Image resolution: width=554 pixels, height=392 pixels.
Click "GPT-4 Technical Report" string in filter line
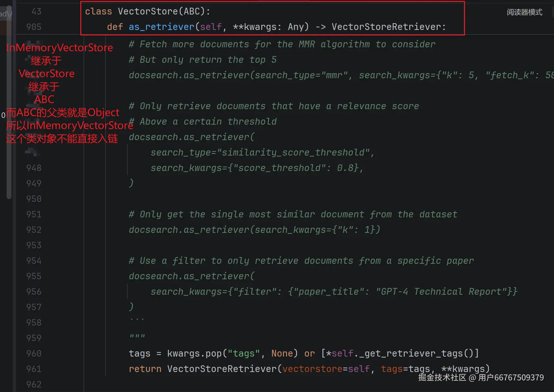click(441, 292)
